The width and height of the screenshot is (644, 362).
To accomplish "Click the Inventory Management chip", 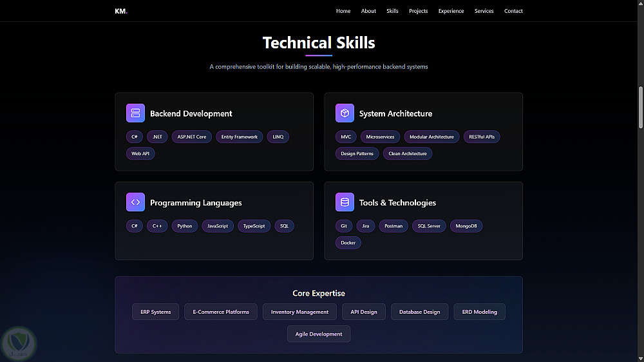I will (300, 312).
